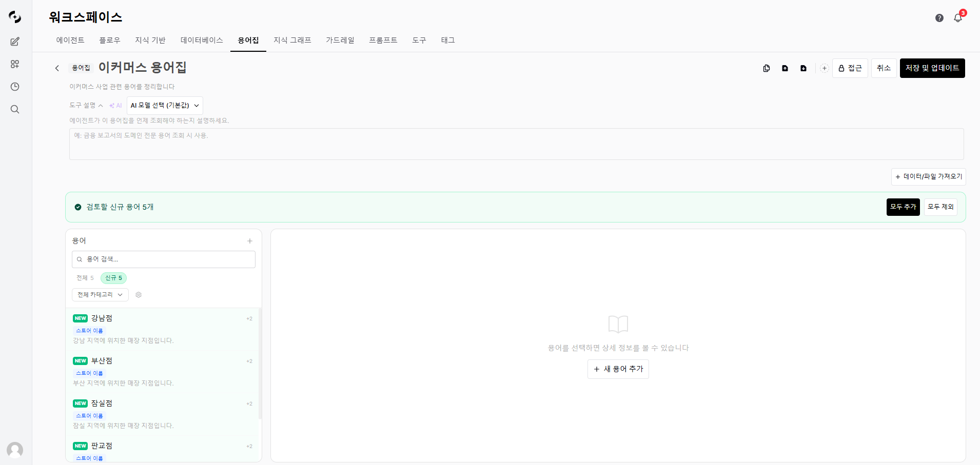Click the 용어집 breadcrumb label

click(x=81, y=68)
